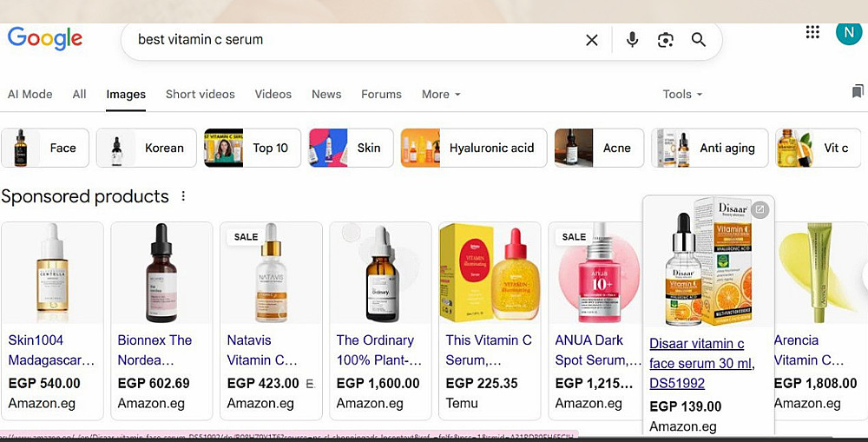The width and height of the screenshot is (868, 442).
Task: Switch to the Short videos tab
Action: pyautogui.click(x=201, y=94)
